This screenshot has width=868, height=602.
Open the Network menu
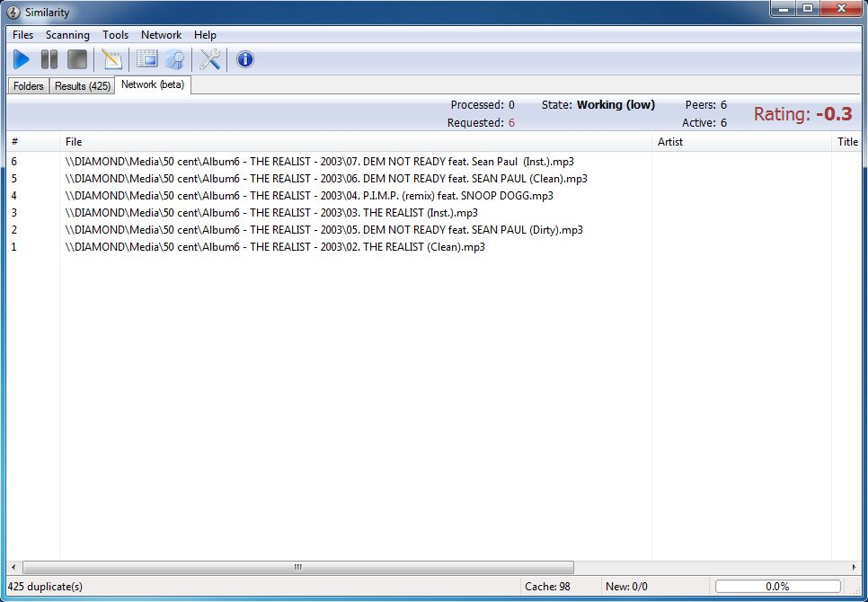point(161,35)
